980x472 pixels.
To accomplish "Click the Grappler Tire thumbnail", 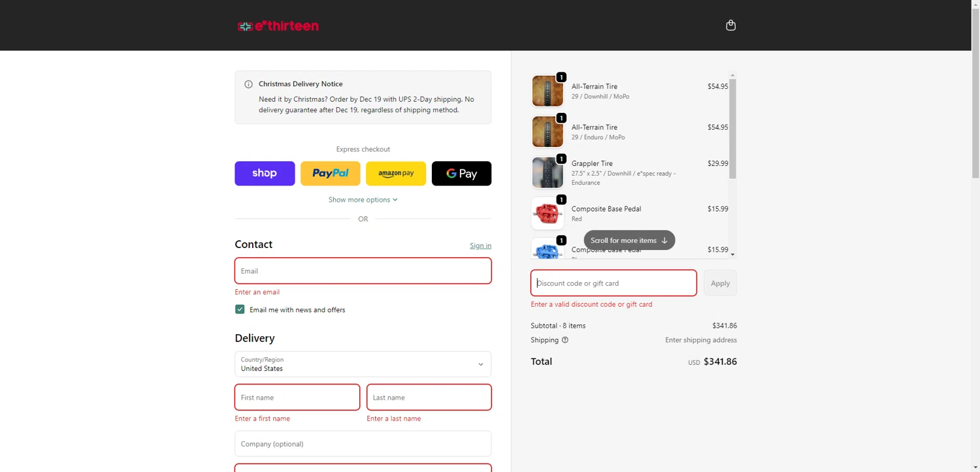I will (x=547, y=172).
